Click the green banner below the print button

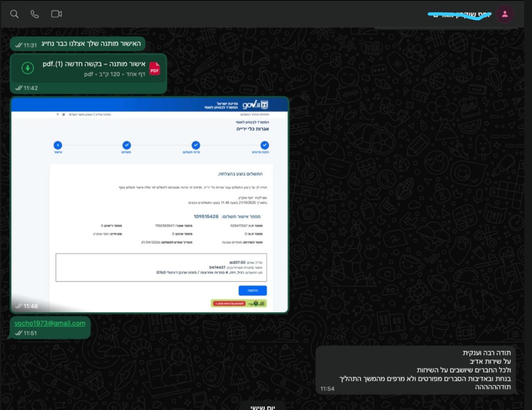point(238,303)
